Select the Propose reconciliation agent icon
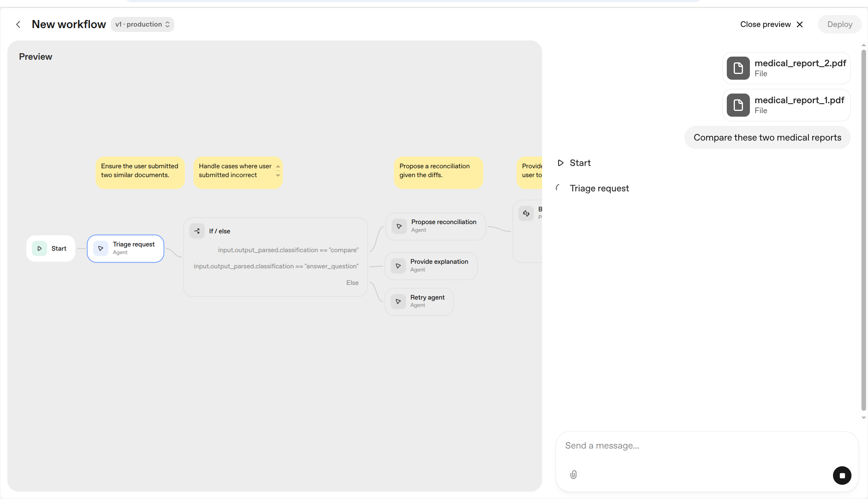This screenshot has width=868, height=499. coord(399,226)
